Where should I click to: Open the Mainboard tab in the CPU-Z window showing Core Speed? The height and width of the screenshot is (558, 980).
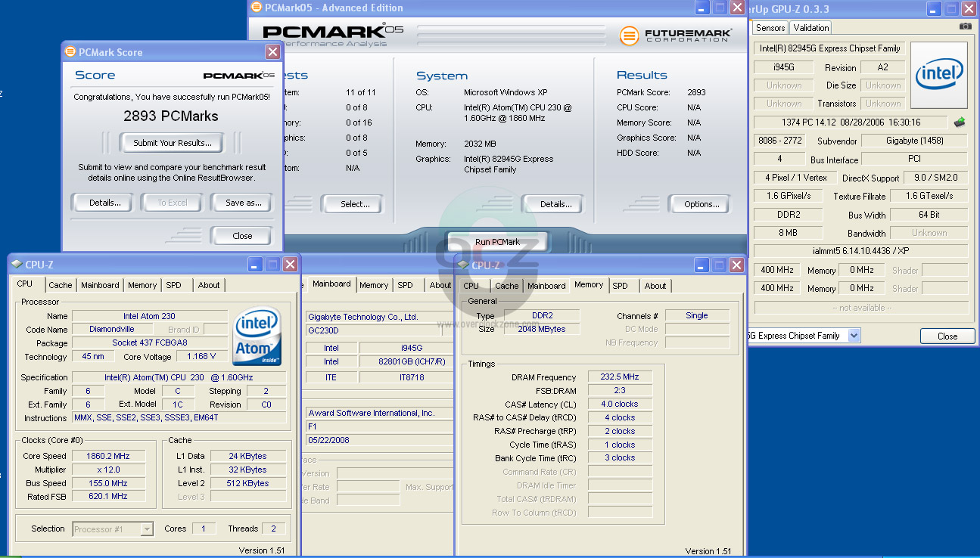100,285
